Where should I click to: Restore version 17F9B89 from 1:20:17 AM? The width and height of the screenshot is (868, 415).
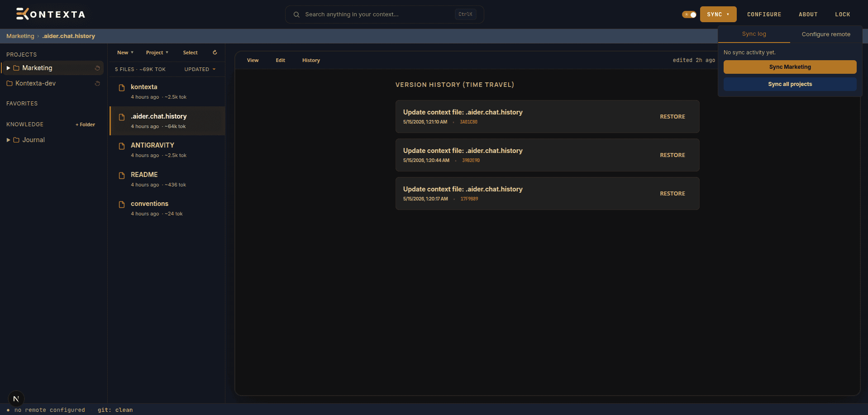point(672,194)
